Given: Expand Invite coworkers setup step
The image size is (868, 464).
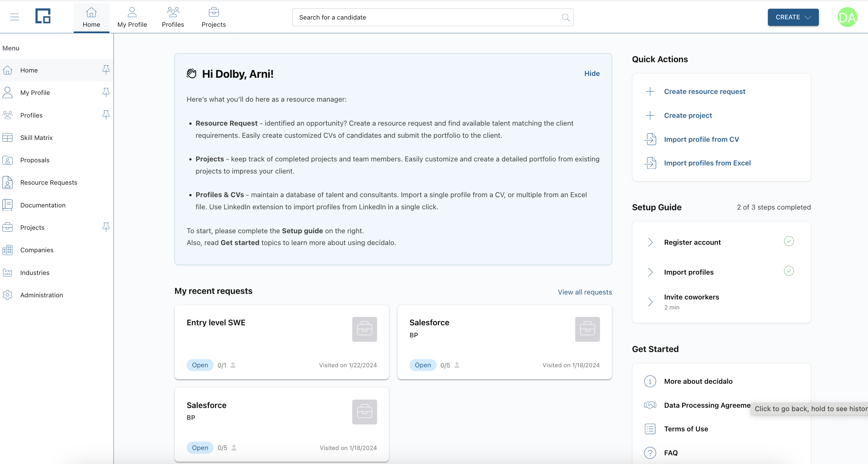Looking at the screenshot, I should (x=650, y=302).
